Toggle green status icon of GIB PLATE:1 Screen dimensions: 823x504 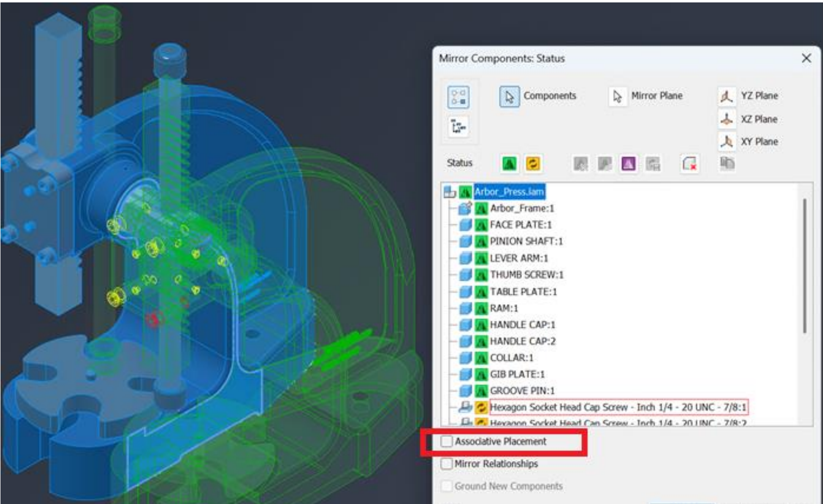coord(481,374)
